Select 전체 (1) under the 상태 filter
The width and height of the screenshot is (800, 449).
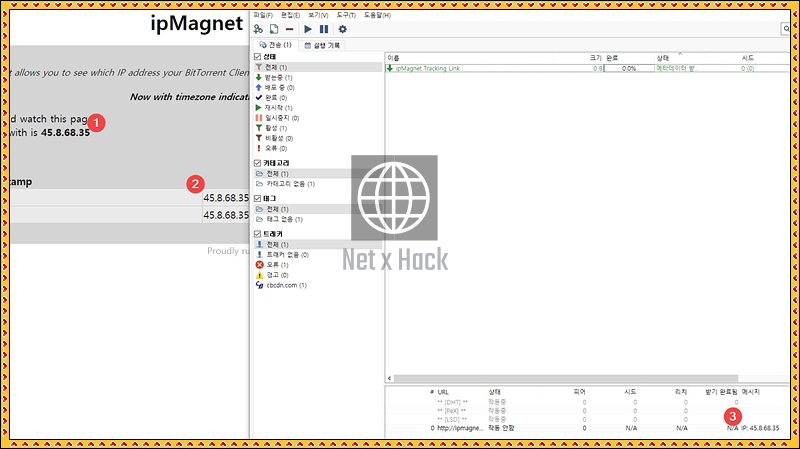tap(317, 67)
